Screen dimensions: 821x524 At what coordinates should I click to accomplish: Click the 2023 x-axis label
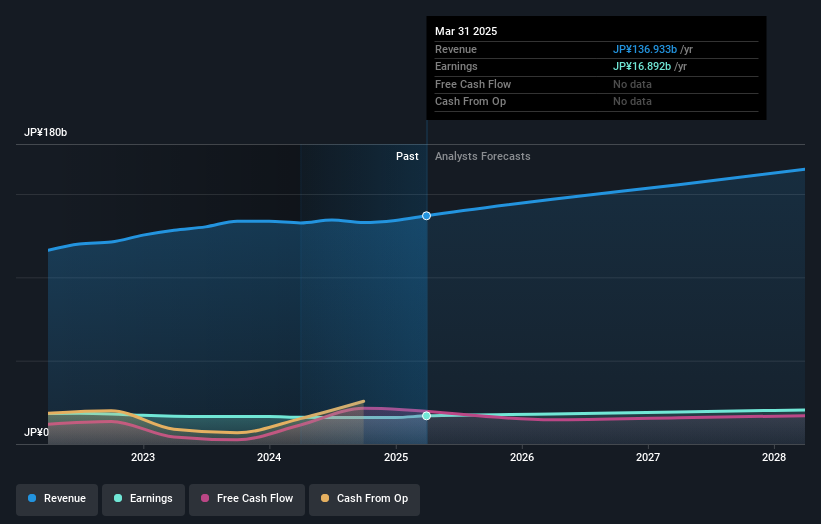click(x=143, y=457)
